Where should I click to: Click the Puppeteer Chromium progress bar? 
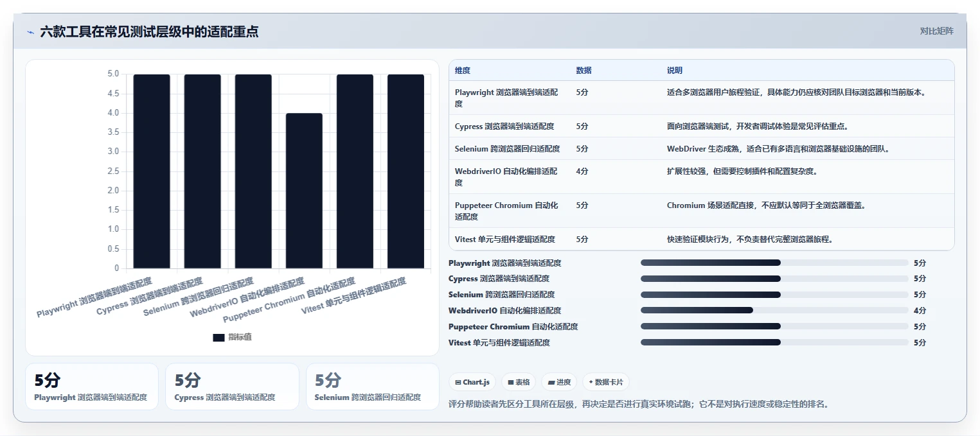(774, 326)
